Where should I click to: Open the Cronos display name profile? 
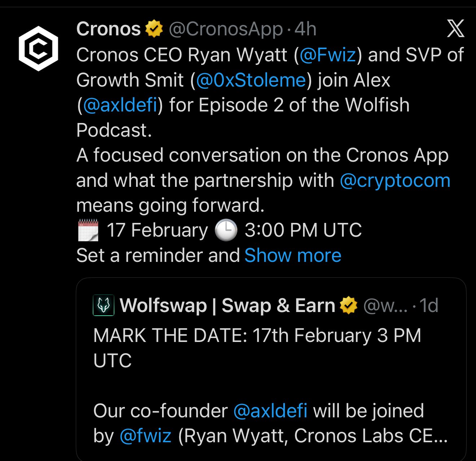[x=108, y=29]
